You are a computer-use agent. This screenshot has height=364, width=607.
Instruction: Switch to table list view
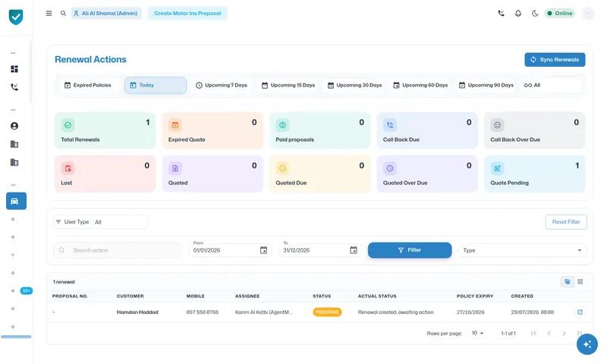tap(567, 281)
